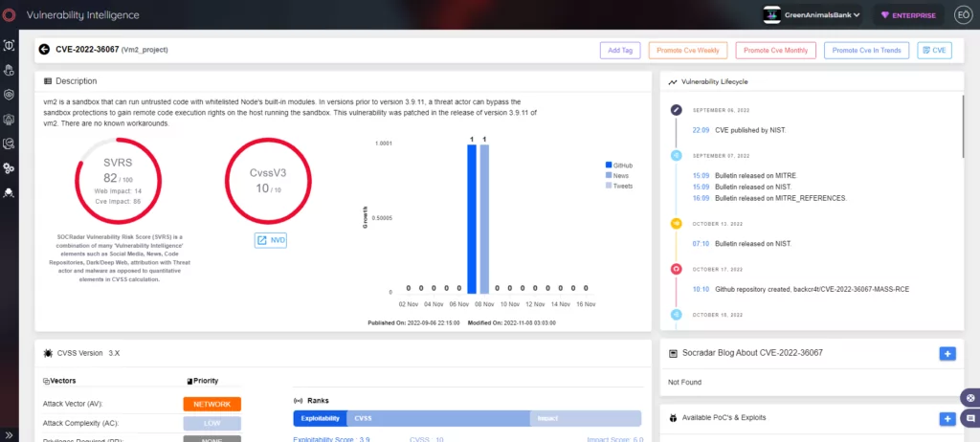
Task: Click the Add Tag button
Action: tap(620, 51)
